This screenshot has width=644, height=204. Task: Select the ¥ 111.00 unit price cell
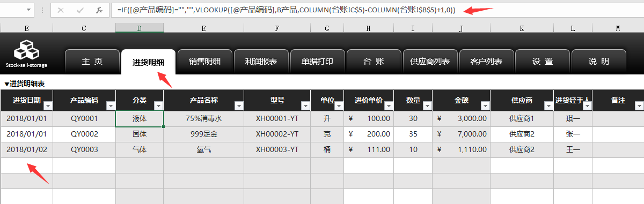[368, 149]
